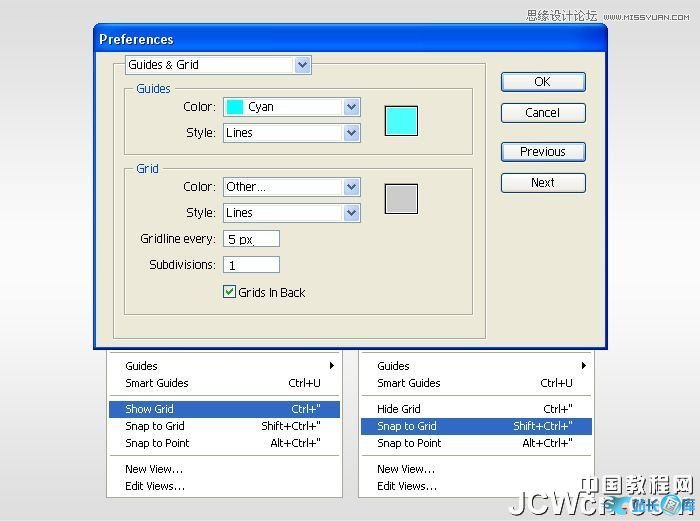Click the large cyan Guides color swatch
Image resolution: width=700 pixels, height=521 pixels.
401,121
